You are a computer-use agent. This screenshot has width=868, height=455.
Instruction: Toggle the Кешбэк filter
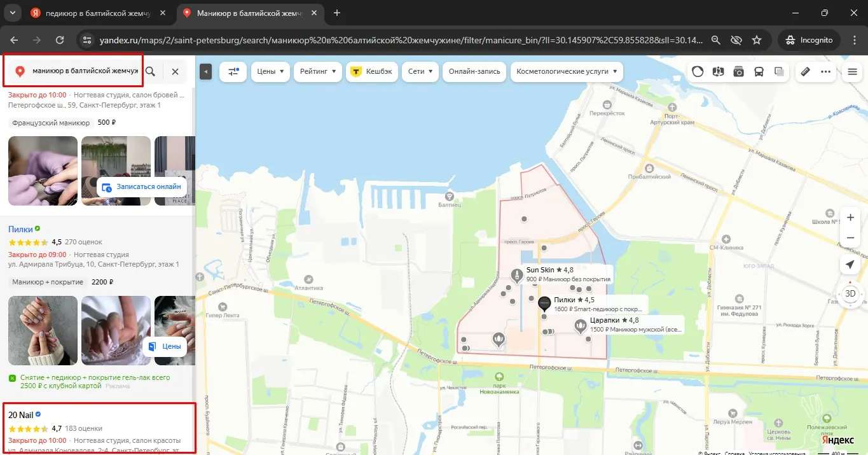tap(372, 72)
